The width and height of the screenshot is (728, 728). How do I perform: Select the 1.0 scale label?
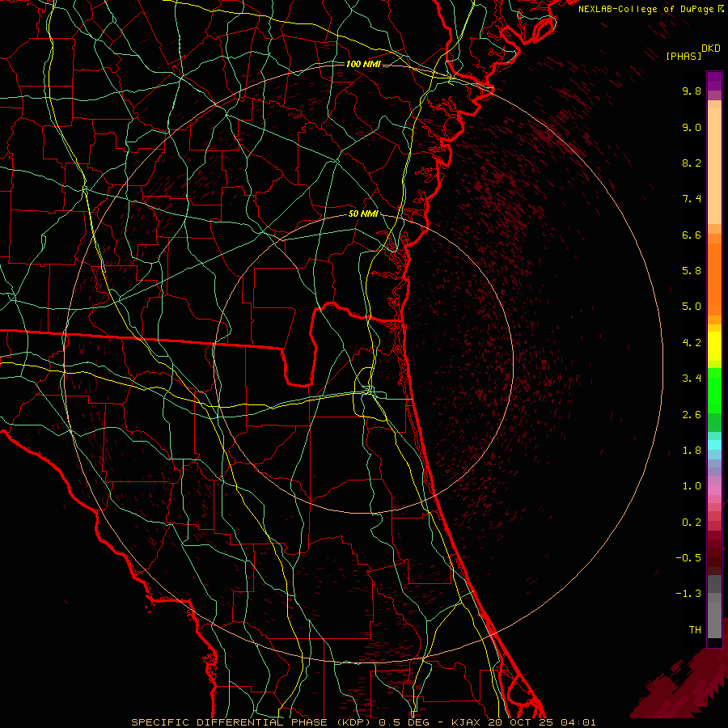(692, 486)
